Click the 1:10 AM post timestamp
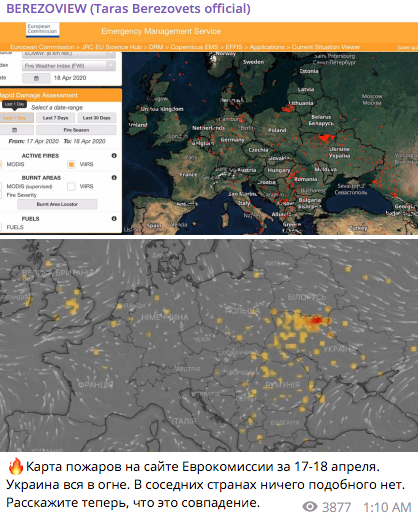 coord(387,507)
